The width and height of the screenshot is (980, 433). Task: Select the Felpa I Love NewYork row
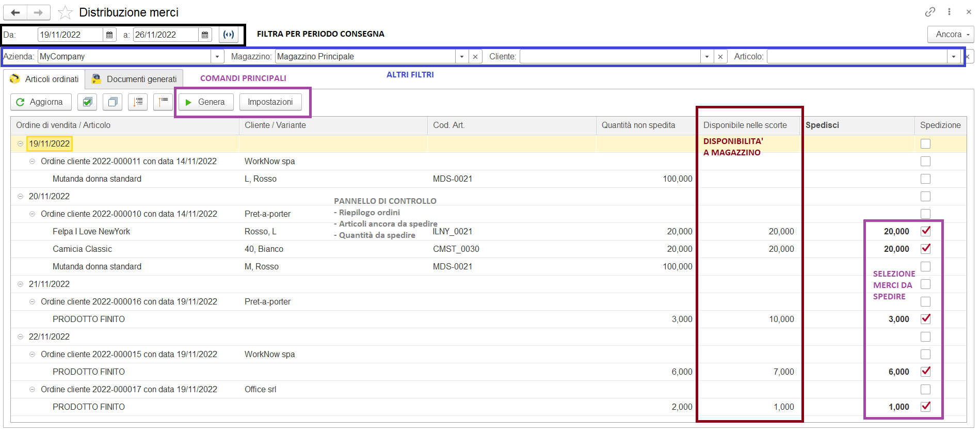(x=489, y=232)
